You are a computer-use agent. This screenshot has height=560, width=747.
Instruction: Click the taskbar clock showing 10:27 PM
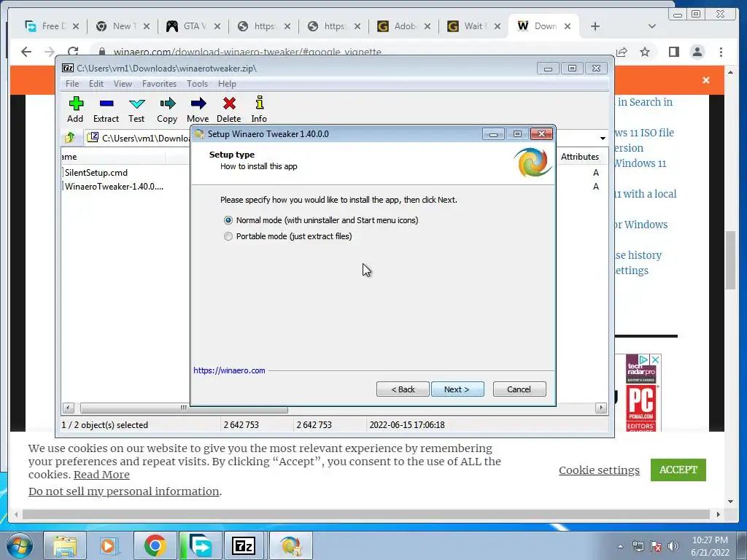point(710,546)
